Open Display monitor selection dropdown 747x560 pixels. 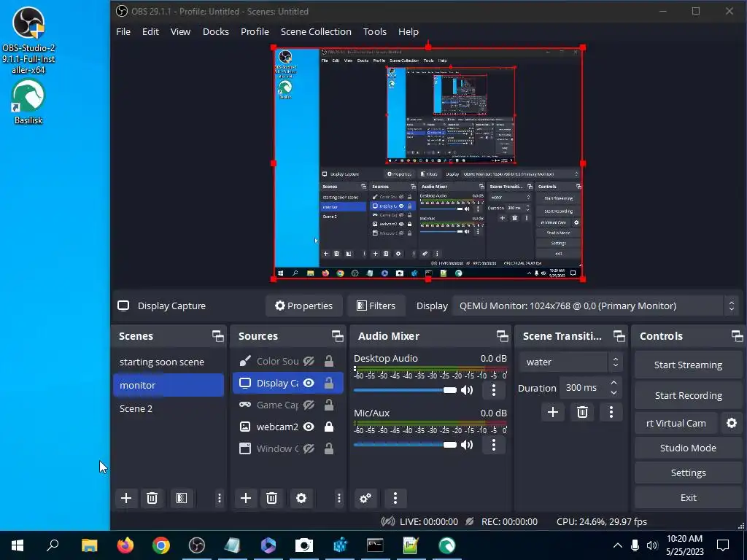(x=595, y=306)
